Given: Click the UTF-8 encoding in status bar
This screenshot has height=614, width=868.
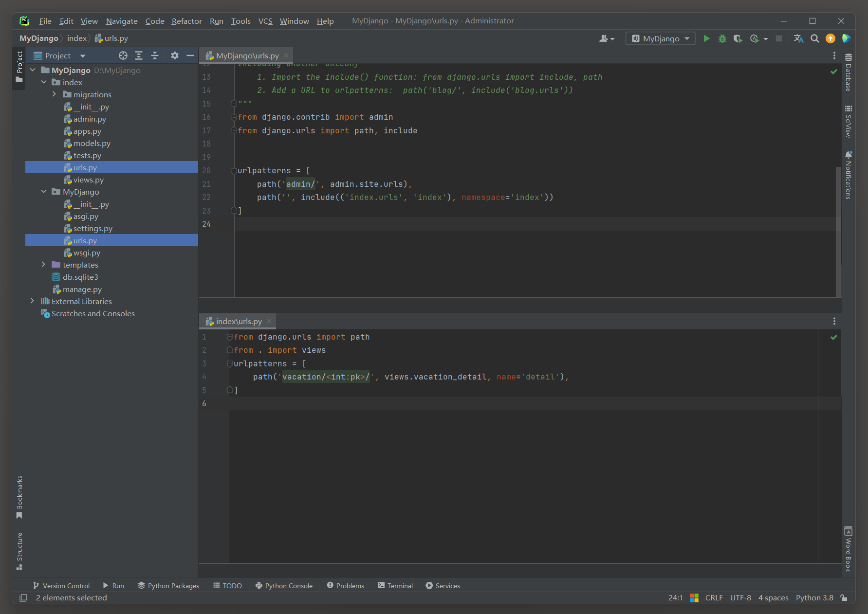Looking at the screenshot, I should (x=740, y=598).
